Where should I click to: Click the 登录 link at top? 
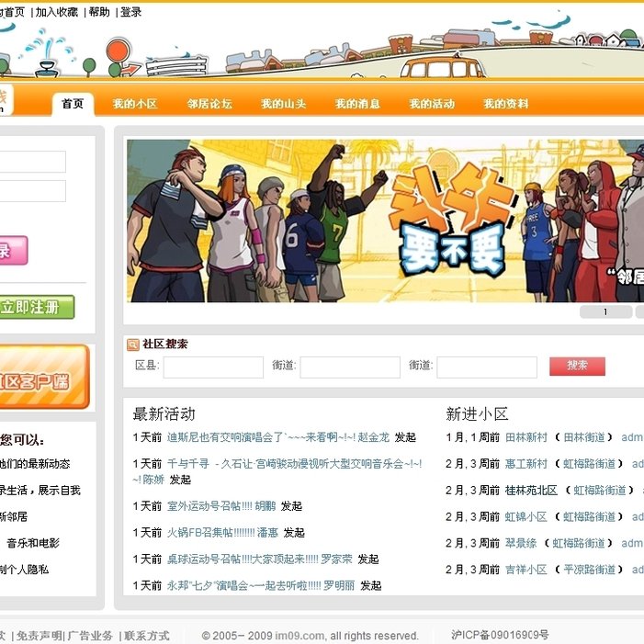(x=130, y=12)
